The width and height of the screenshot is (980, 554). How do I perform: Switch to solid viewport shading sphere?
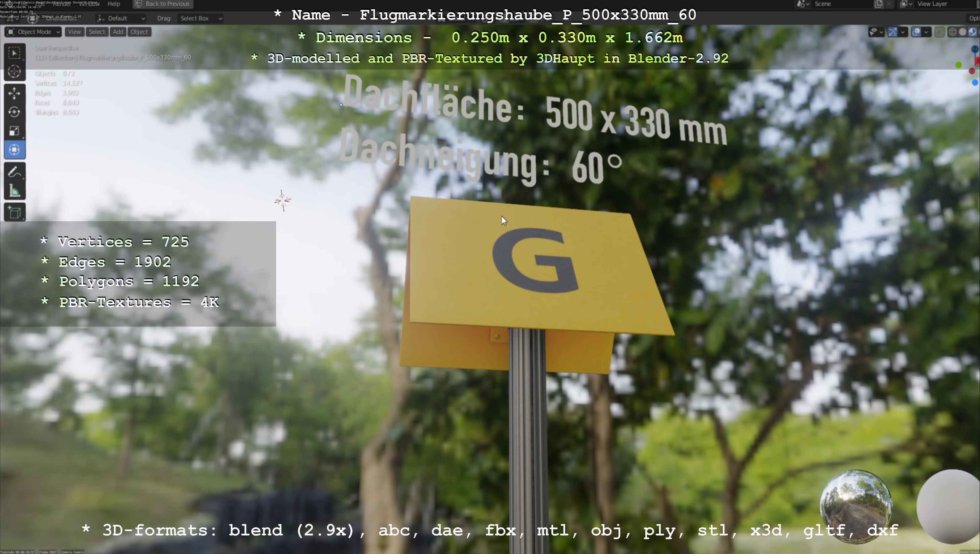tap(962, 32)
